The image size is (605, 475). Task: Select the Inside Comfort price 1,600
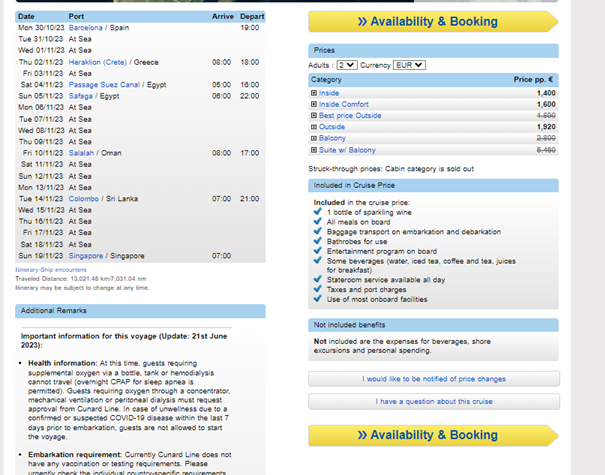[546, 104]
